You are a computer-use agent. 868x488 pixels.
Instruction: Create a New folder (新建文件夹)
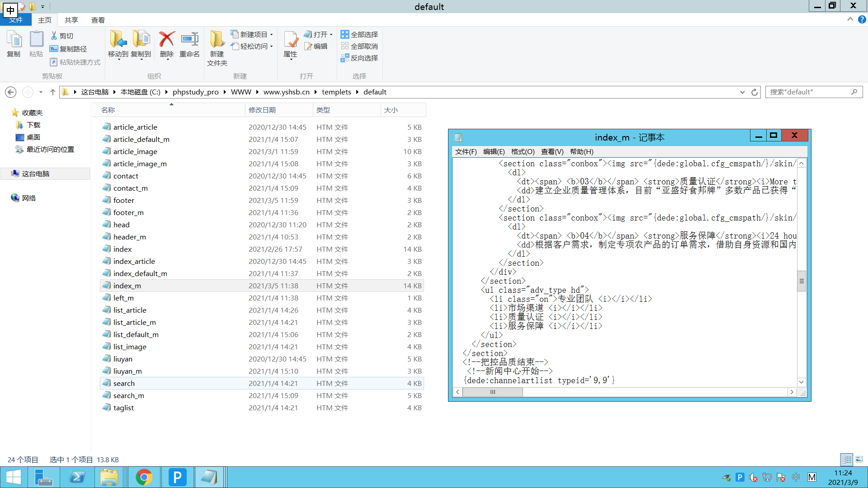pos(217,48)
